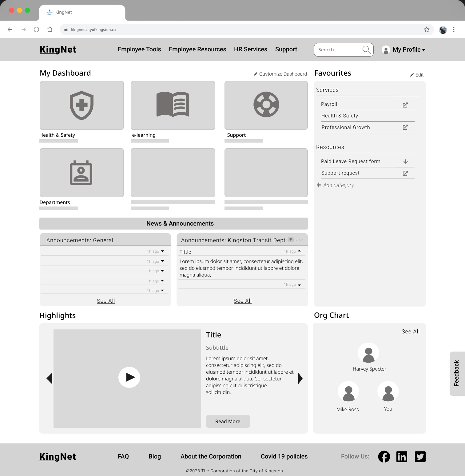Open the Twitter icon in the footer
Viewport: 465px width, 476px height.
pyautogui.click(x=420, y=457)
